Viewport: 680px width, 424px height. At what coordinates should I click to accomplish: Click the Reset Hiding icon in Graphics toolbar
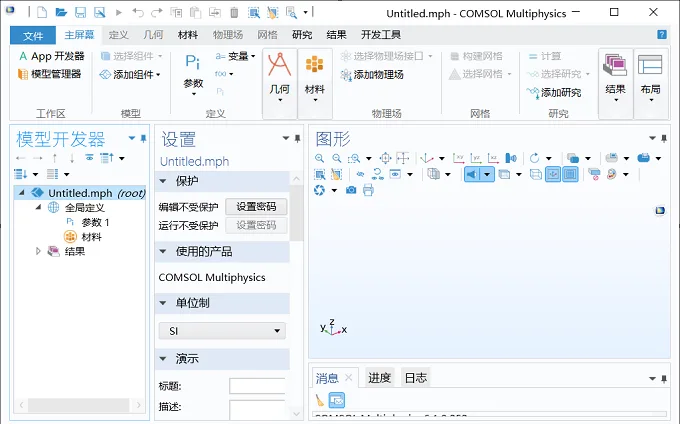377,174
